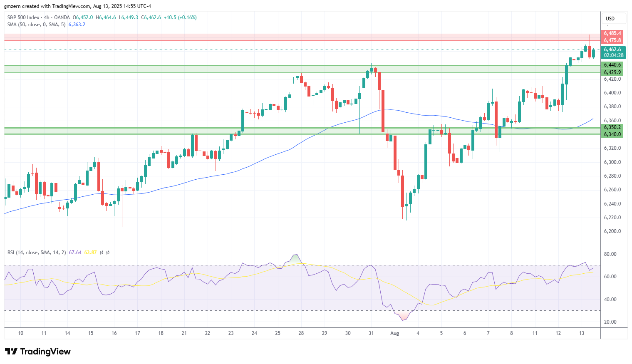The image size is (632, 364).
Task: Click the red 6,475.8 price axis label
Action: (612, 40)
